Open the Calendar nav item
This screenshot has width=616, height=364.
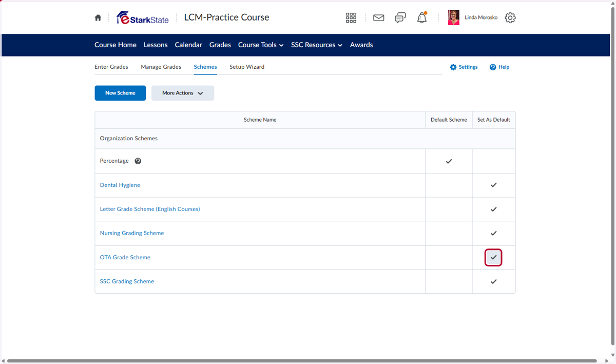(x=188, y=45)
